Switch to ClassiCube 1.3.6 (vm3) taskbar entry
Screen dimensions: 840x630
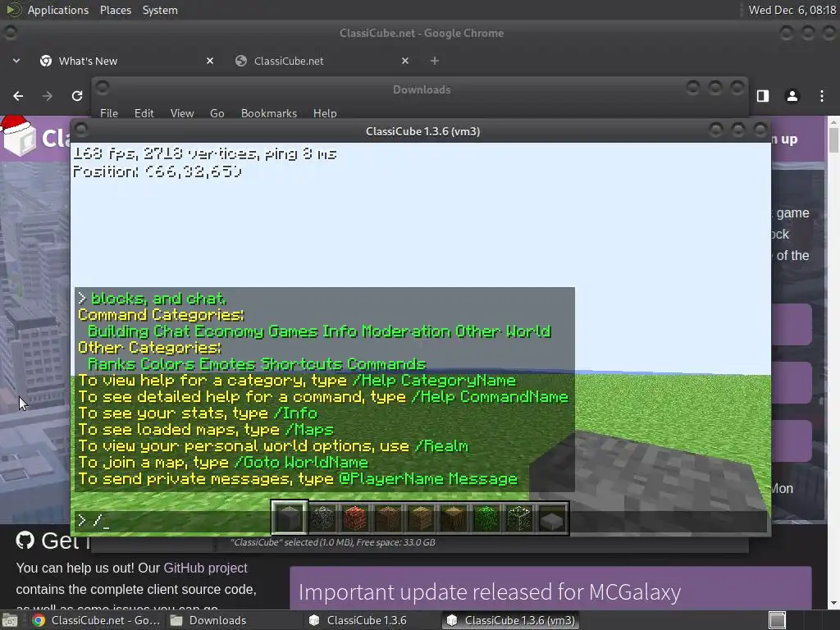511,620
